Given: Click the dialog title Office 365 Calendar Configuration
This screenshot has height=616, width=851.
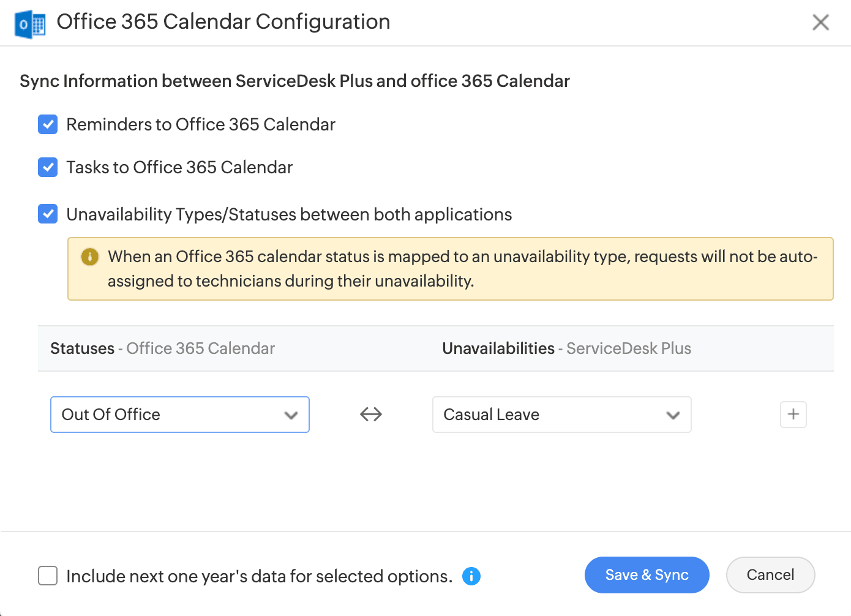Looking at the screenshot, I should [x=223, y=22].
